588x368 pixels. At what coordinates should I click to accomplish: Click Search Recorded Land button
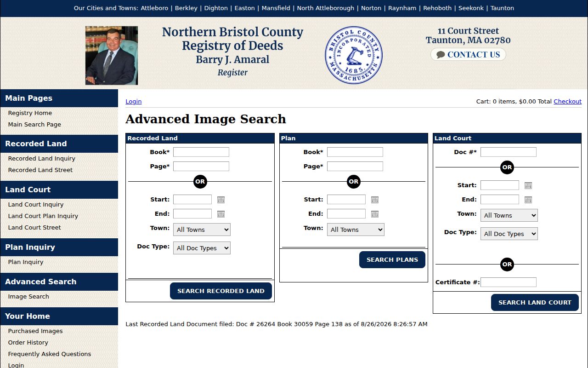click(x=221, y=291)
